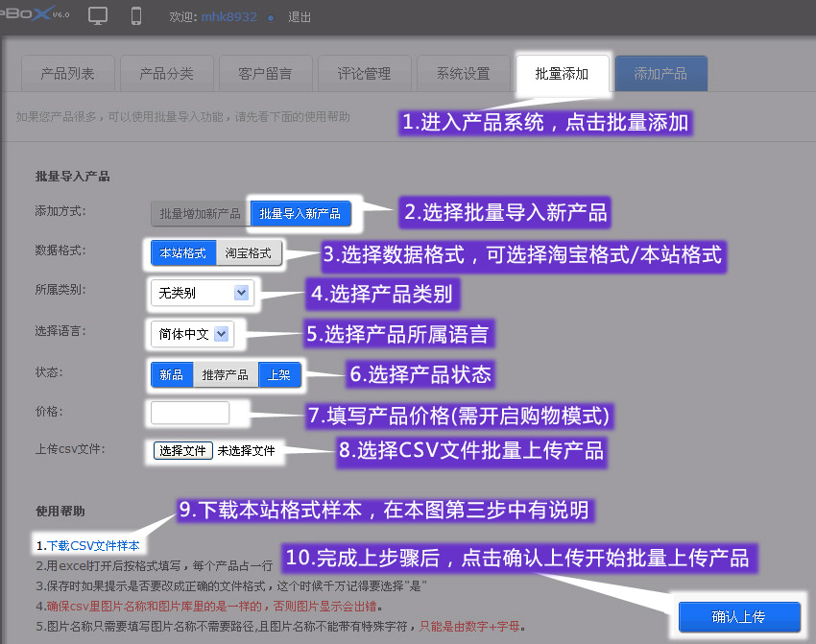Screen dimensions: 816x644
Task: Click the blue dot icon beside username
Action: point(271,18)
